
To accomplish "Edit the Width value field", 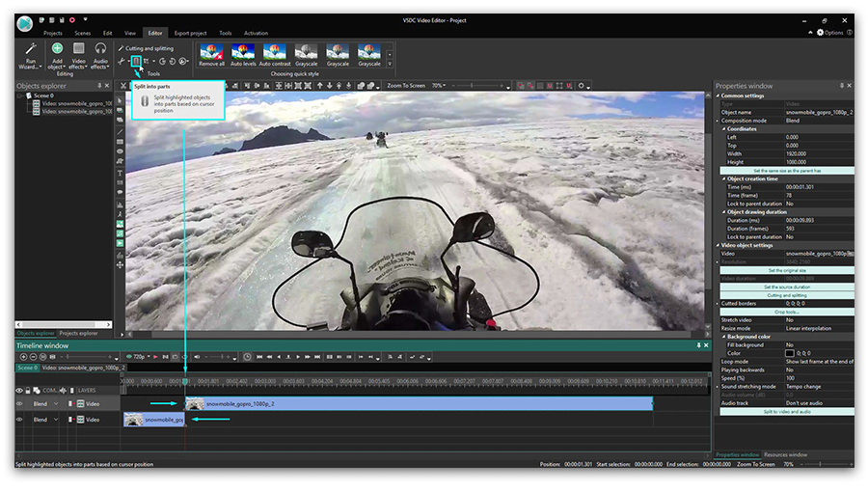I will 819,153.
